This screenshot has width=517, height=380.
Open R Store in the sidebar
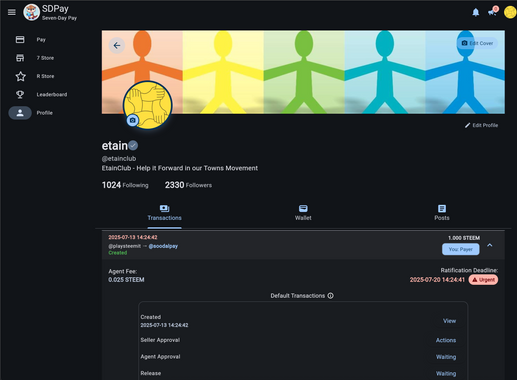(x=45, y=76)
